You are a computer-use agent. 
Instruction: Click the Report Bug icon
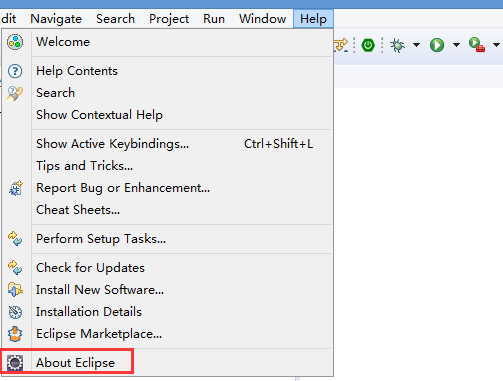15,188
